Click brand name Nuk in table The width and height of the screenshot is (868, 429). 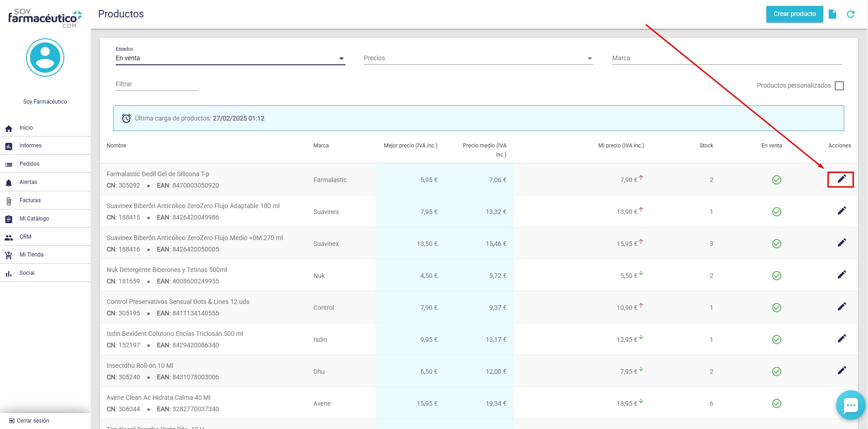tap(319, 276)
